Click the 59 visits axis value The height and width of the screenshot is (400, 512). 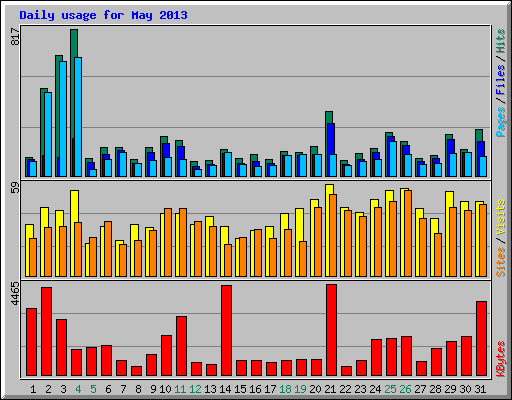pos(15,187)
